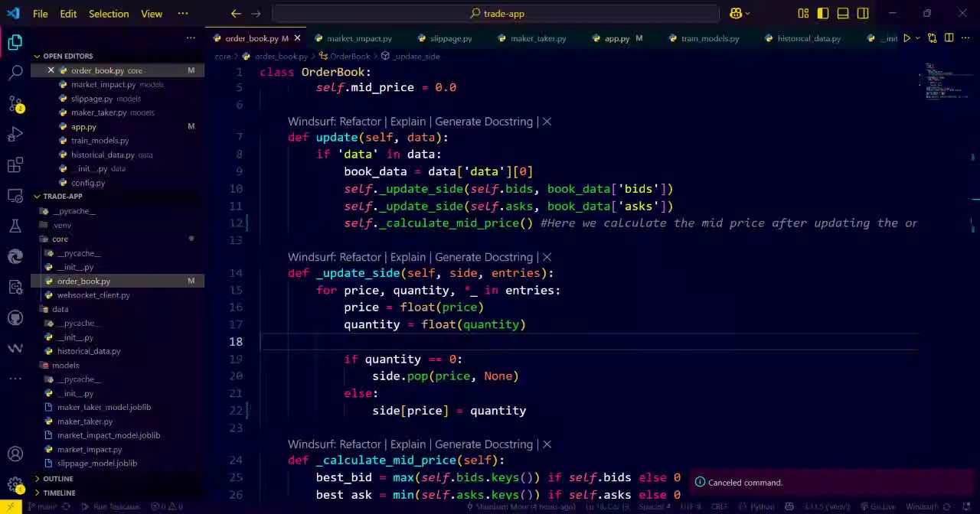Go back with the left arrow

point(236,14)
